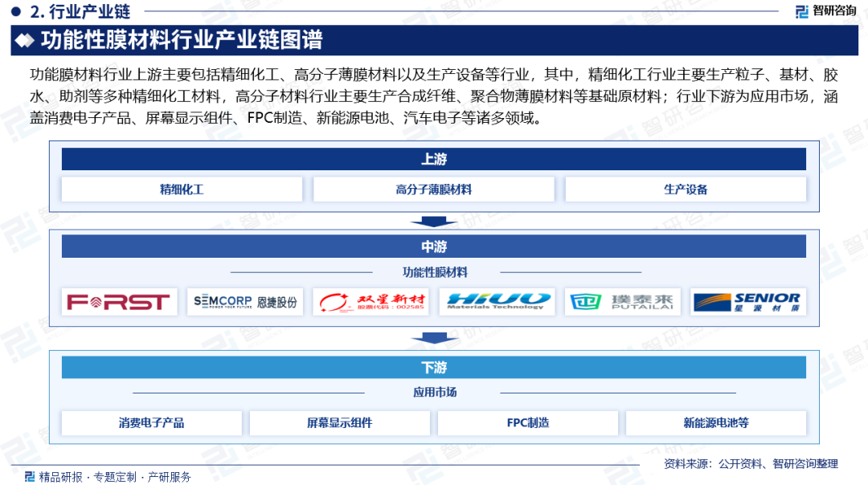868x485 pixels.
Task: Click the 生产设备 box
Action: [686, 190]
